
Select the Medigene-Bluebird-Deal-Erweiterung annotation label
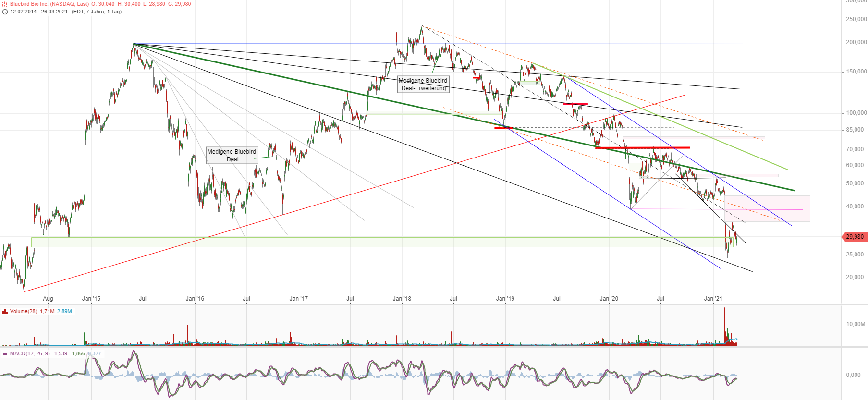pos(423,85)
